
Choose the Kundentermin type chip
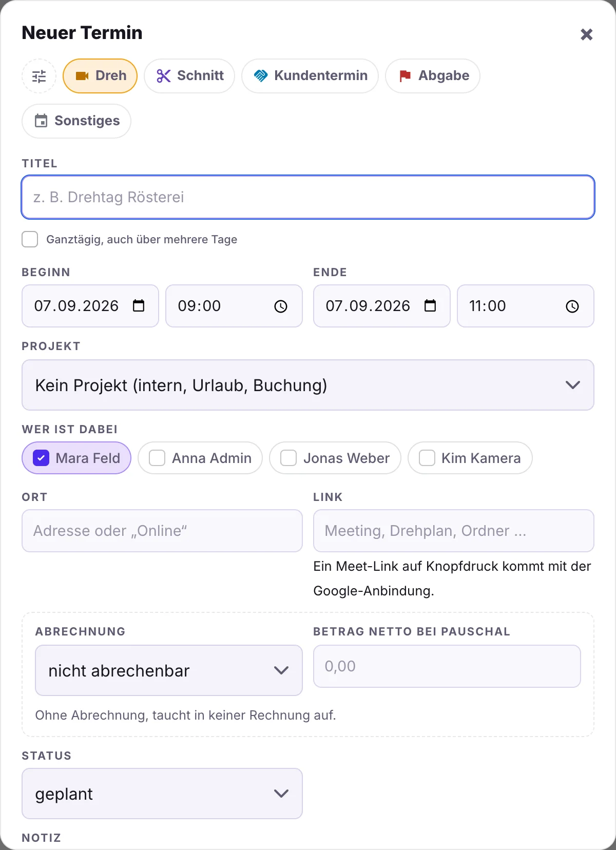(x=310, y=76)
